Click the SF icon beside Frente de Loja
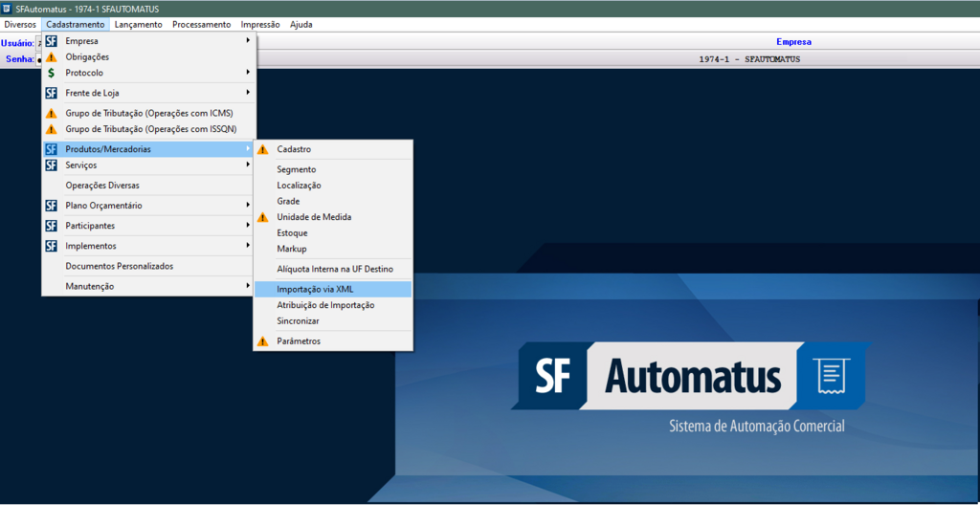Viewport: 980px width, 505px height. [52, 93]
